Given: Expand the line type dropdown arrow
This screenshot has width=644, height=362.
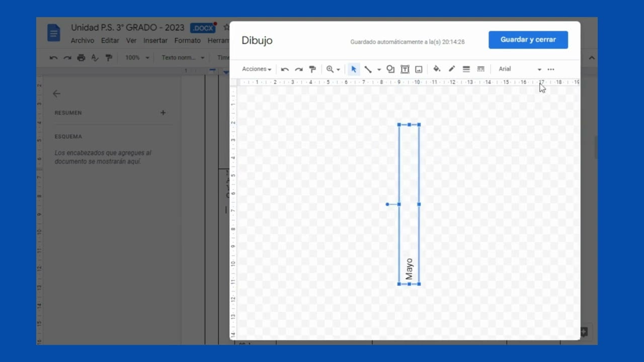Looking at the screenshot, I should pyautogui.click(x=379, y=70).
